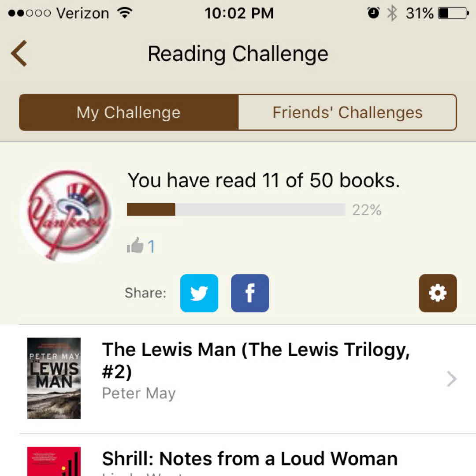Tap the thumbs-up like icon
This screenshot has width=476, height=476.
135,245
